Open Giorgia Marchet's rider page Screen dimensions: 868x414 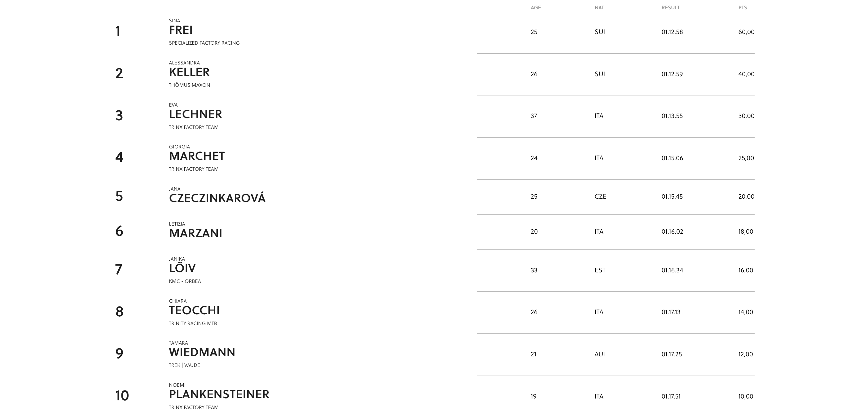[197, 156]
